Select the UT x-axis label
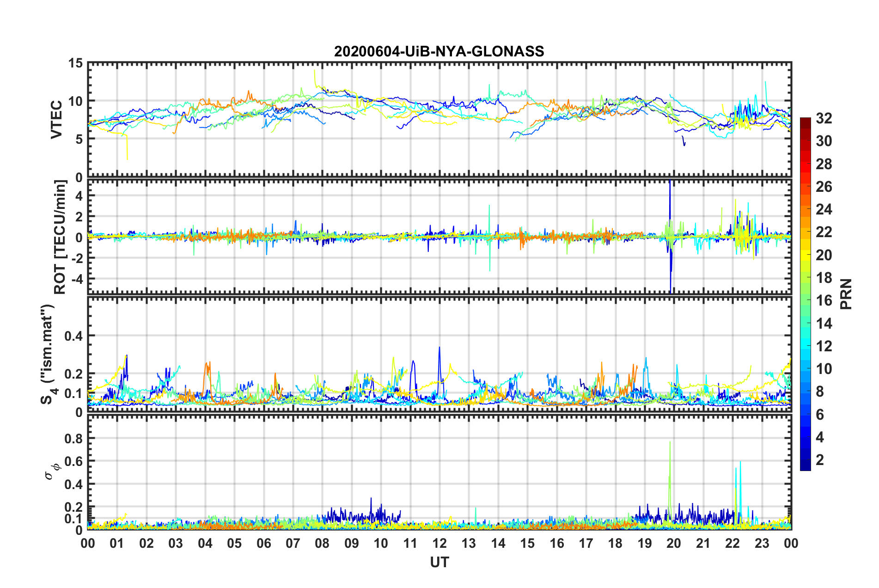The width and height of the screenshot is (879, 588). (x=439, y=562)
